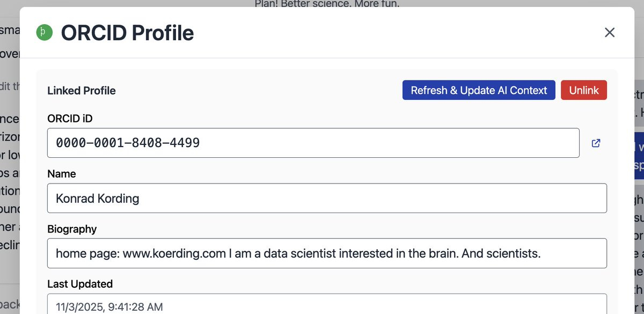The image size is (644, 314).
Task: Click the green ORCID logo icon
Action: 44,33
